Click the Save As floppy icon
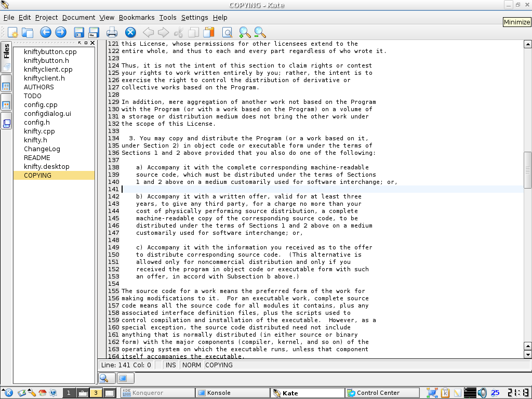Screen dimensions: 532x399 point(94,32)
